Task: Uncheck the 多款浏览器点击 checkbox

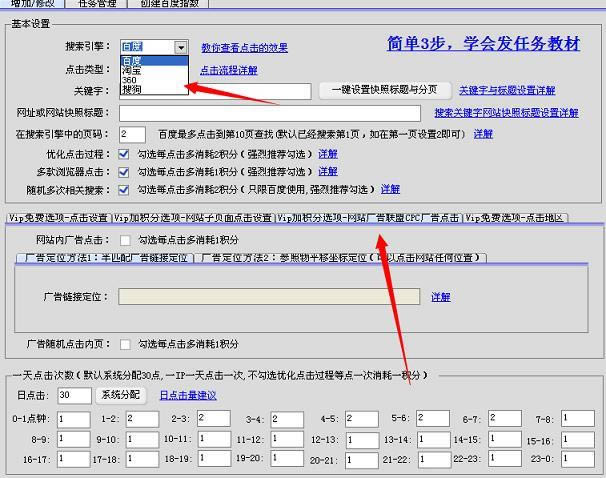Action: pos(124,171)
